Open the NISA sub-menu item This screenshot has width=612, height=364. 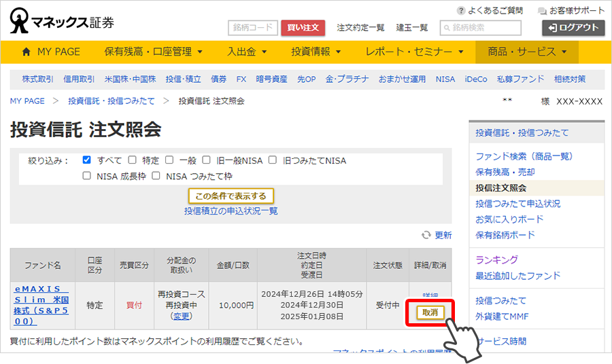[x=445, y=79]
